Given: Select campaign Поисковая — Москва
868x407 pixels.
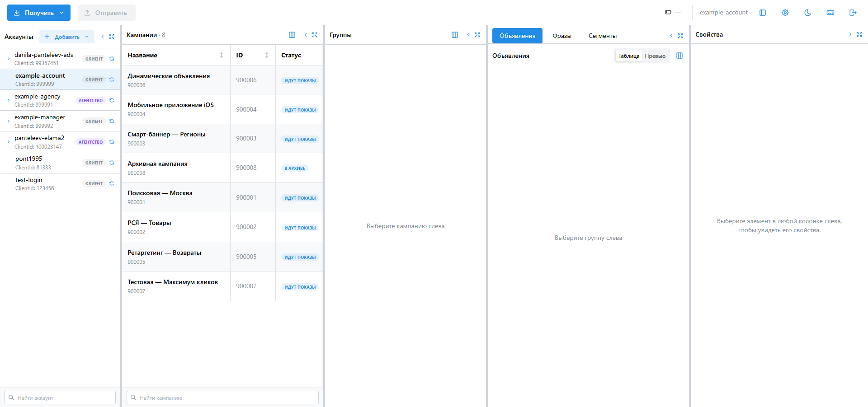Looking at the screenshot, I should point(222,197).
